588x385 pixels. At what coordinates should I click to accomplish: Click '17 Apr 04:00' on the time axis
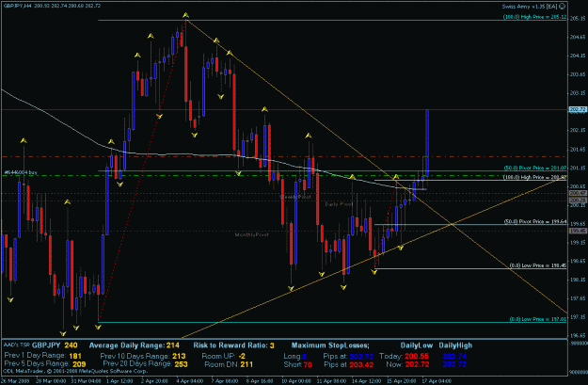click(x=437, y=381)
